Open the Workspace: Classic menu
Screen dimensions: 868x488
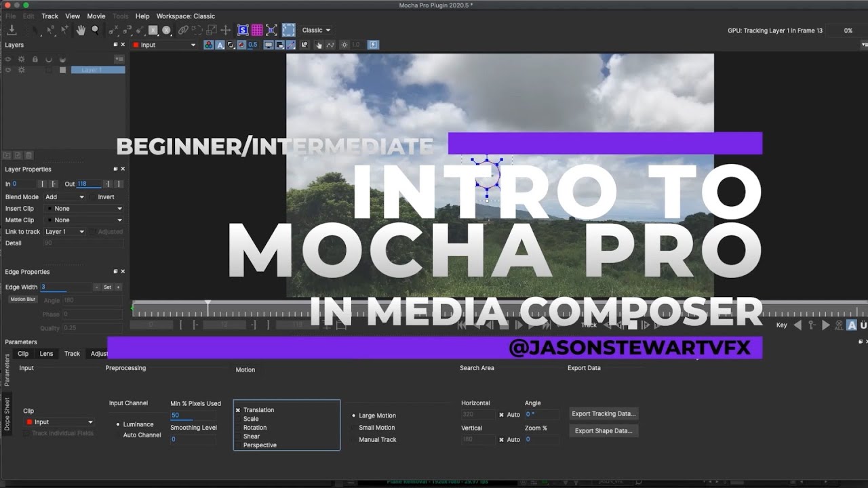186,16
